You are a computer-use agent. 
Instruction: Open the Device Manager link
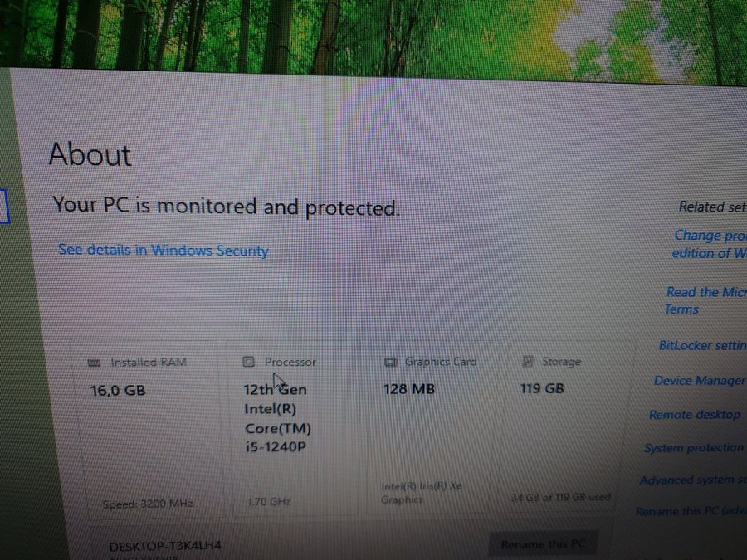(x=699, y=381)
